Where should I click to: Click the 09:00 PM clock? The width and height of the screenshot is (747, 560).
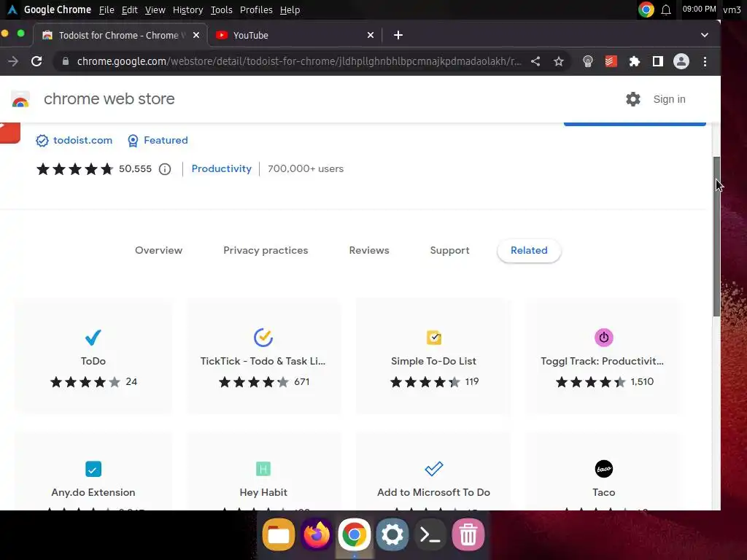(700, 9)
